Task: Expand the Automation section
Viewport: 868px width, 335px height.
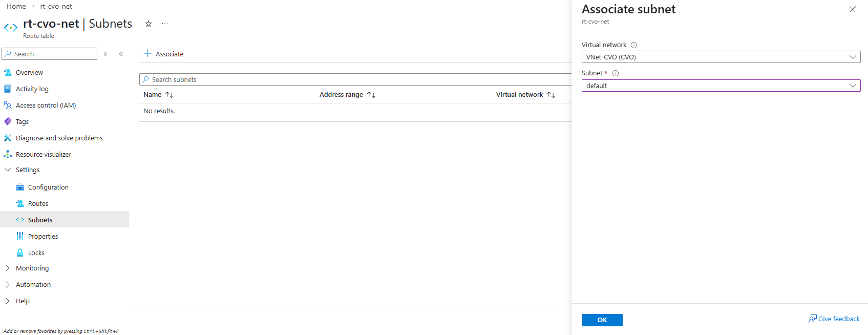Action: (33, 284)
